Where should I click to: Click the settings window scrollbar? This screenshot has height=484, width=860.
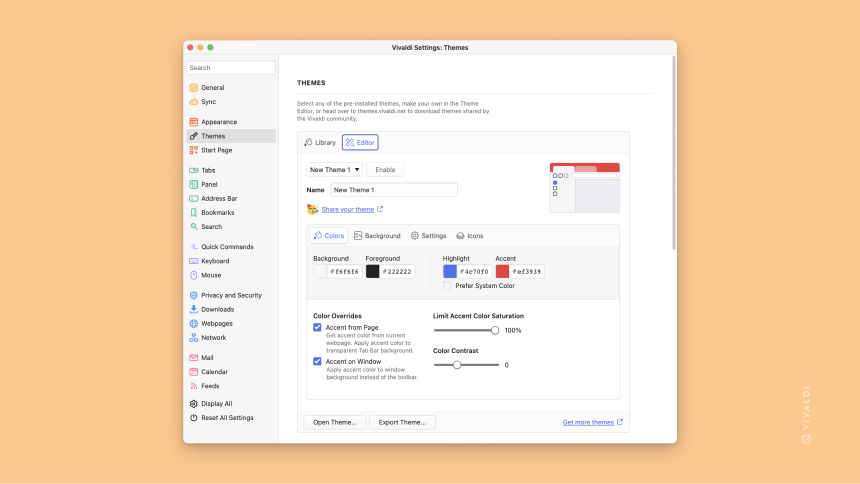(674, 153)
